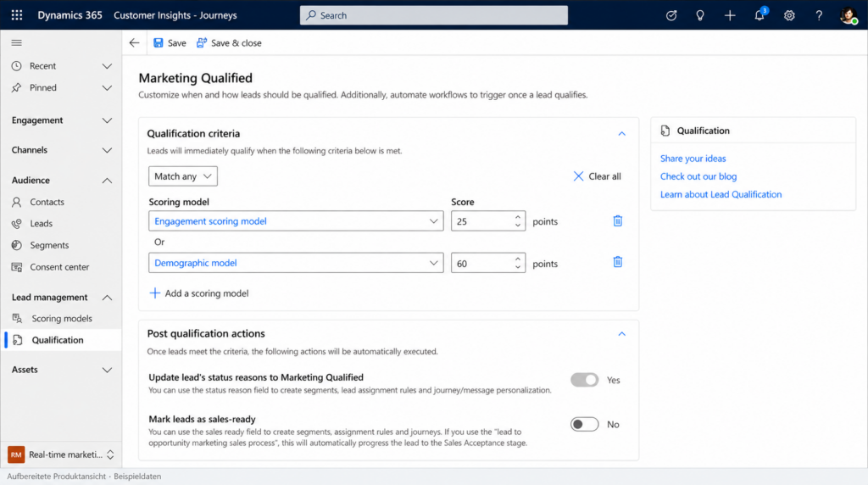The image size is (868, 485).
Task: Delete the Engagement scoring model row
Action: tap(618, 221)
